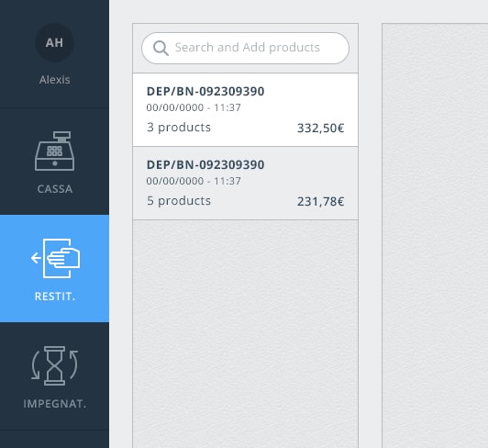Click the empty area below the order list
The image size is (488, 448).
click(x=245, y=334)
